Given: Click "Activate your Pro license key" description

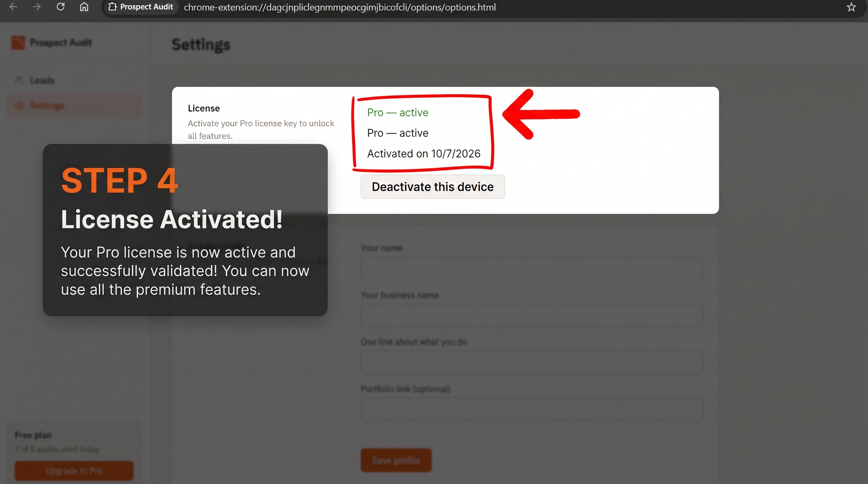Looking at the screenshot, I should click(x=261, y=130).
